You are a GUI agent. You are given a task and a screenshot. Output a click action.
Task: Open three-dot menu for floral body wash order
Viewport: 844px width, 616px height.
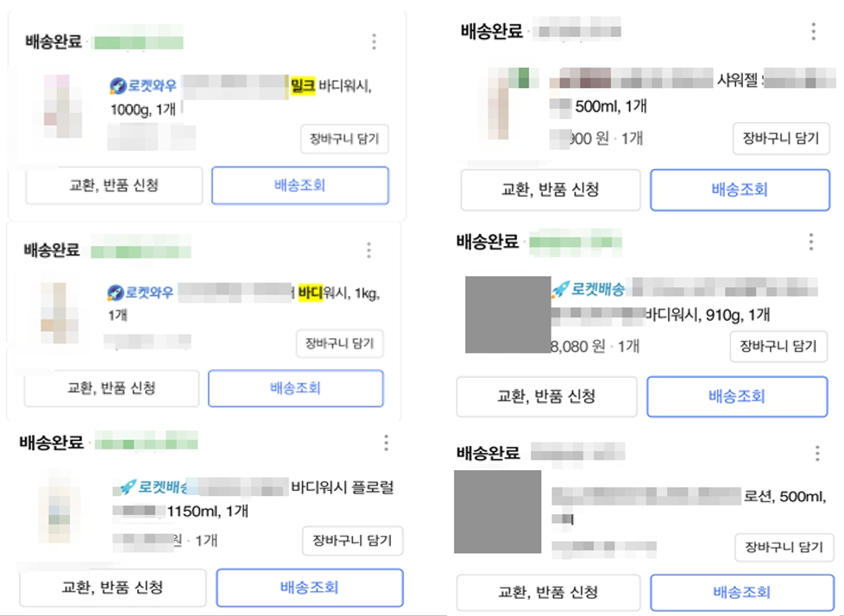pos(386,443)
